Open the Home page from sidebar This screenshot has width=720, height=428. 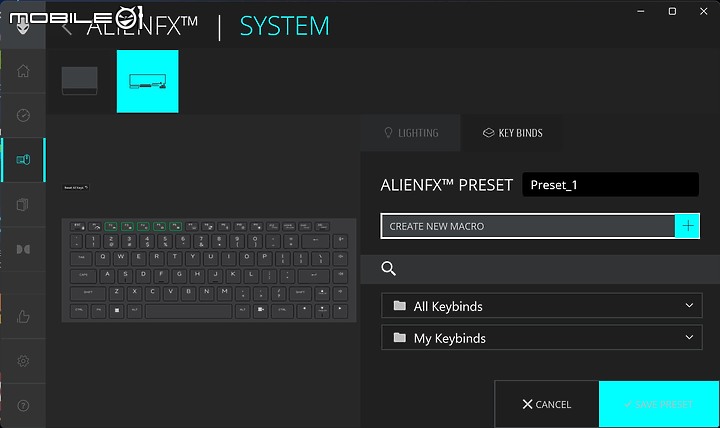coord(23,71)
